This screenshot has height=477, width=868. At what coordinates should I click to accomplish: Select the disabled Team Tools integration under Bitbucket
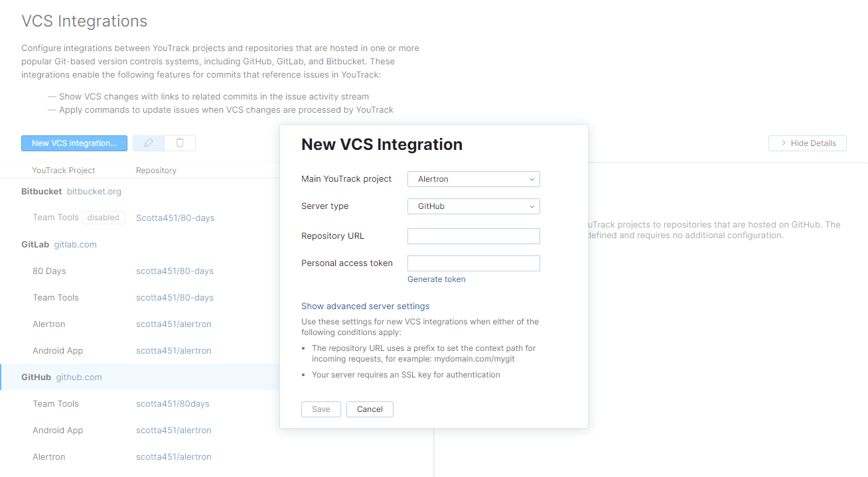tap(56, 217)
